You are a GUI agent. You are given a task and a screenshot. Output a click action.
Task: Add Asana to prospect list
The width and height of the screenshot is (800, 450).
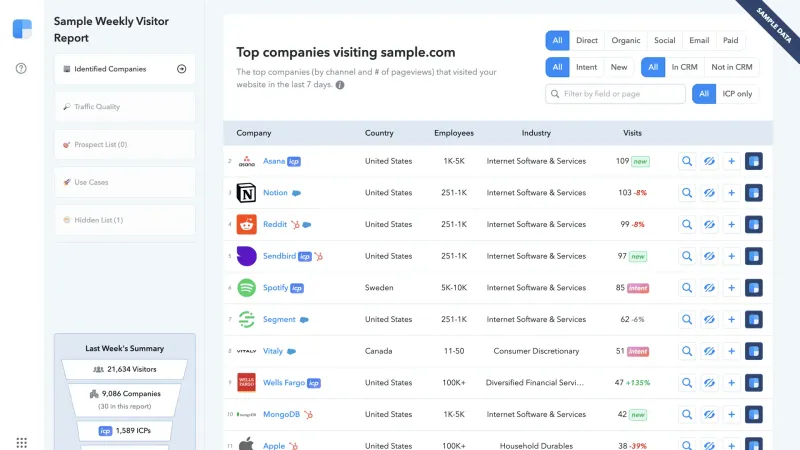click(x=731, y=161)
